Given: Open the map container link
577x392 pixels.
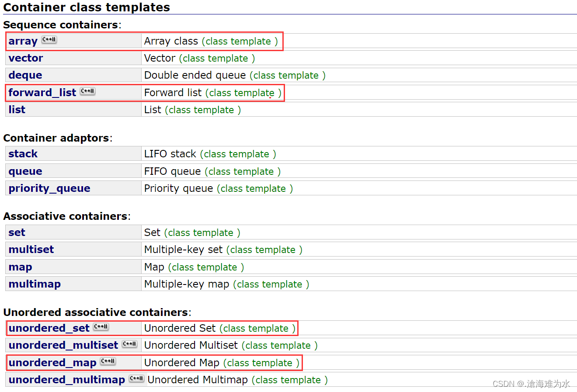Looking at the screenshot, I should (20, 267).
